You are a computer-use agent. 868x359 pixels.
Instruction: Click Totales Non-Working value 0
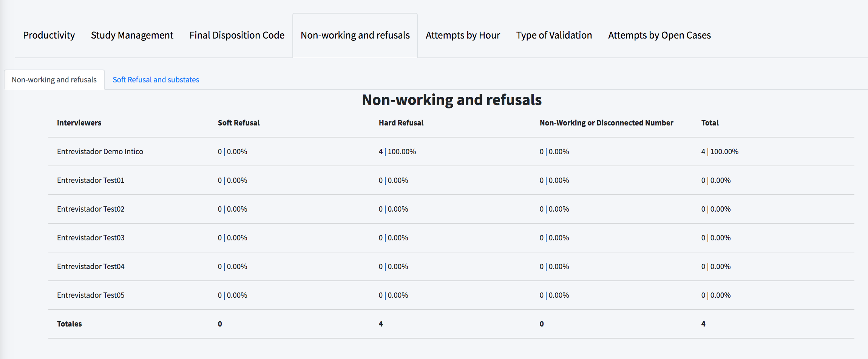[542, 324]
